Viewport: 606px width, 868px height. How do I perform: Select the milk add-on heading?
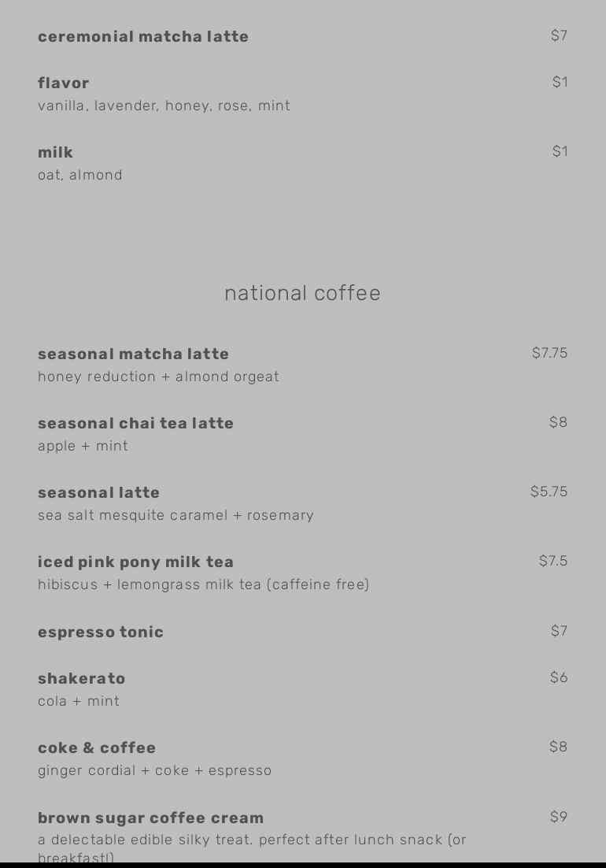click(x=55, y=152)
